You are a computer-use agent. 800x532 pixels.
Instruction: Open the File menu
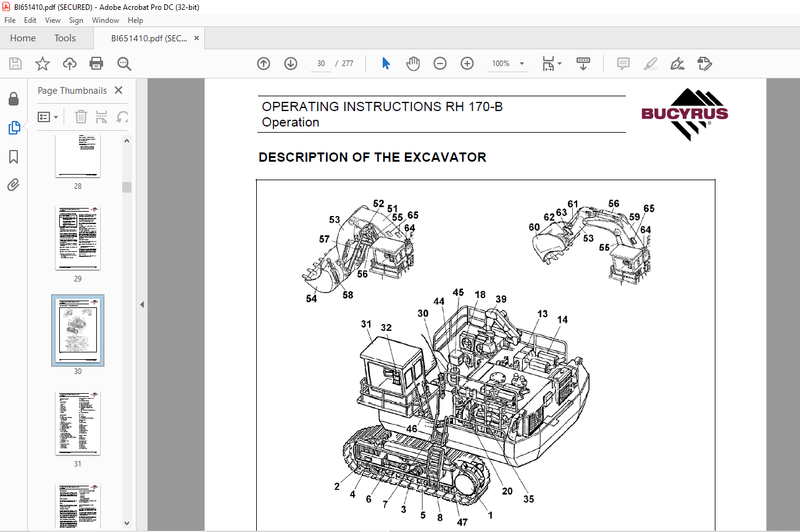(x=10, y=20)
